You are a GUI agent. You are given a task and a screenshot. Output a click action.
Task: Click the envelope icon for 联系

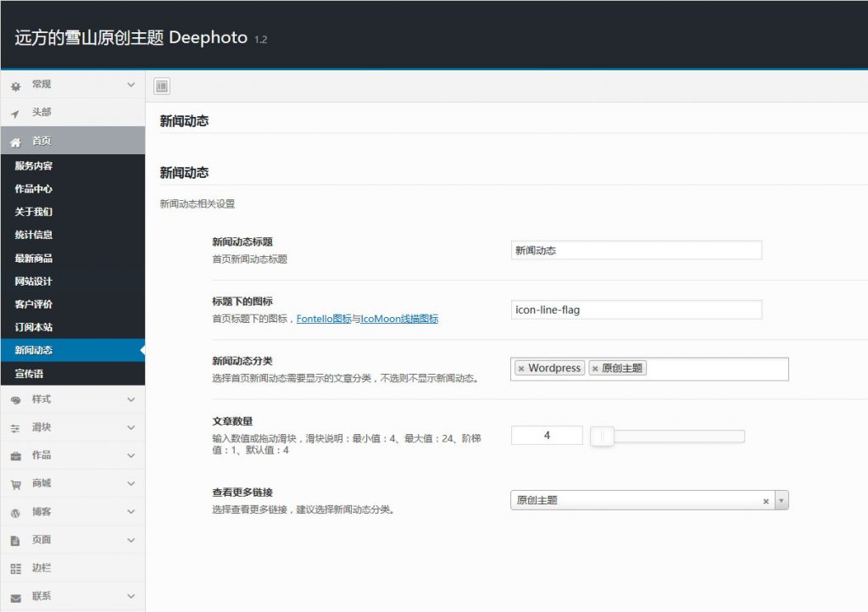pyautogui.click(x=14, y=596)
